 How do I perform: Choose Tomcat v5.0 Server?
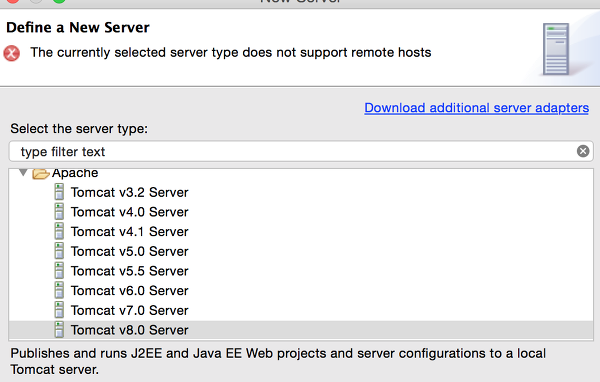click(129, 251)
